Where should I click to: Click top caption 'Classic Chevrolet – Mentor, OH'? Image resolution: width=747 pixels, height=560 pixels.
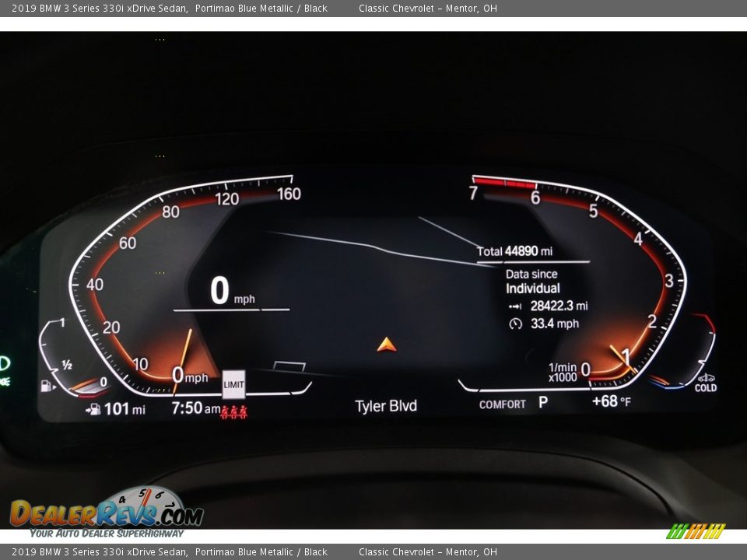pyautogui.click(x=427, y=8)
